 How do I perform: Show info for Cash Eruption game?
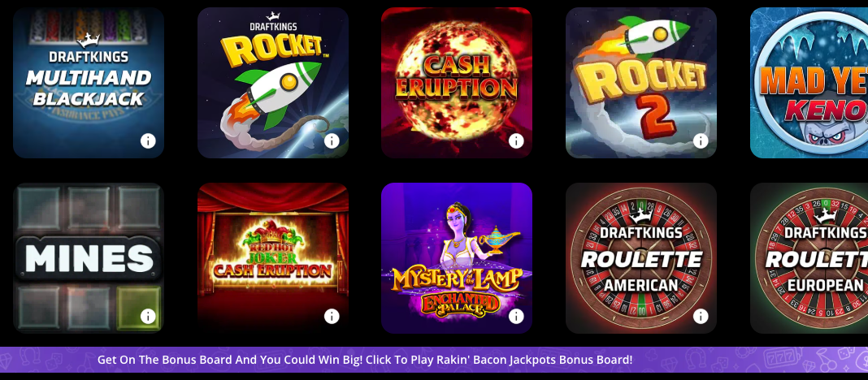point(516,141)
